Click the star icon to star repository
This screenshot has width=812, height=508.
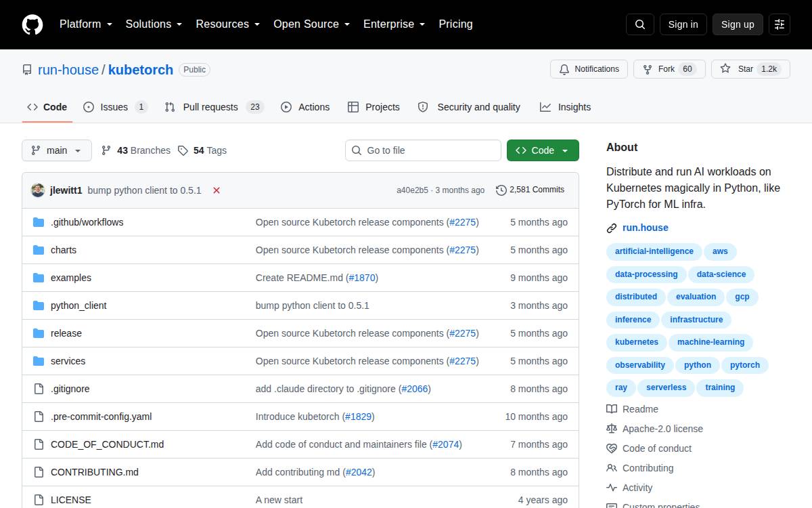(x=725, y=69)
